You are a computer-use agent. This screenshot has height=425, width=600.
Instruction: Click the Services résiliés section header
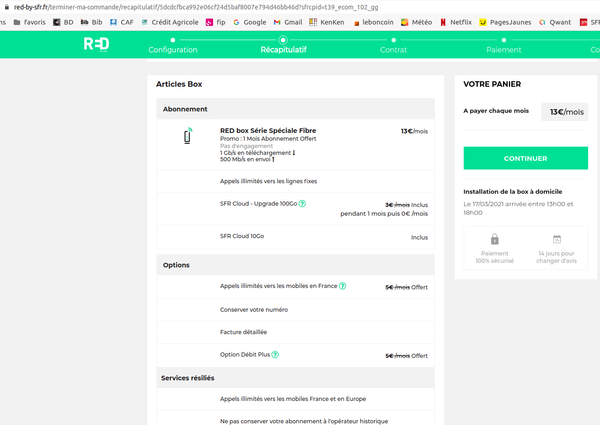coord(295,378)
